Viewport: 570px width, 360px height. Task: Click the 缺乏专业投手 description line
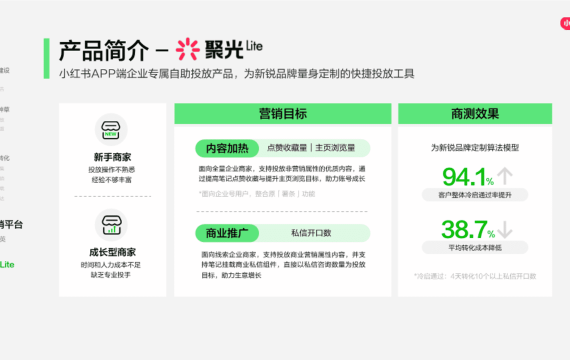pos(111,275)
